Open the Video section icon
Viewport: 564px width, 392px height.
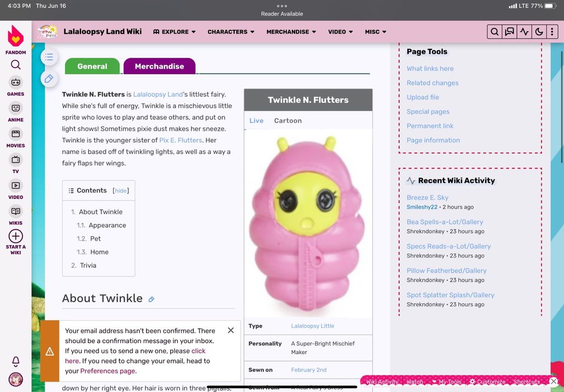(16, 186)
